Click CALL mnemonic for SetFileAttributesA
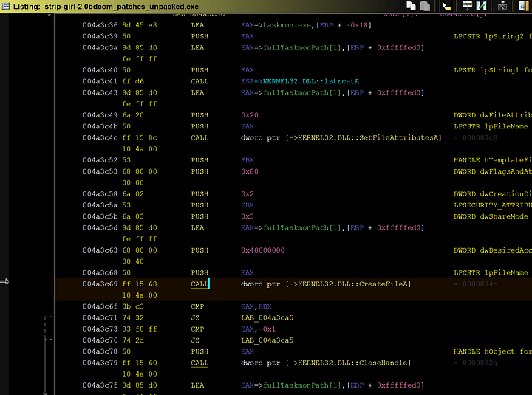 (x=199, y=137)
